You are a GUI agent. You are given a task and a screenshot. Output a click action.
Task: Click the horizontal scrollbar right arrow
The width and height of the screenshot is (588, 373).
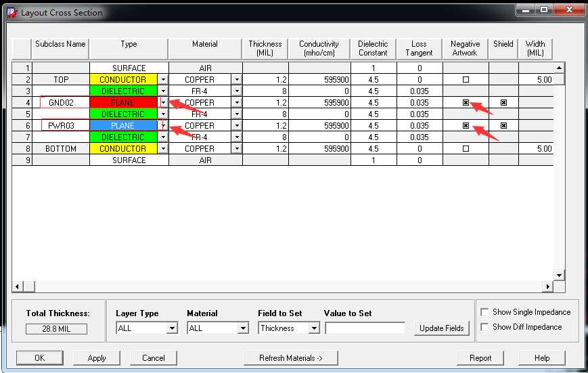(x=548, y=287)
